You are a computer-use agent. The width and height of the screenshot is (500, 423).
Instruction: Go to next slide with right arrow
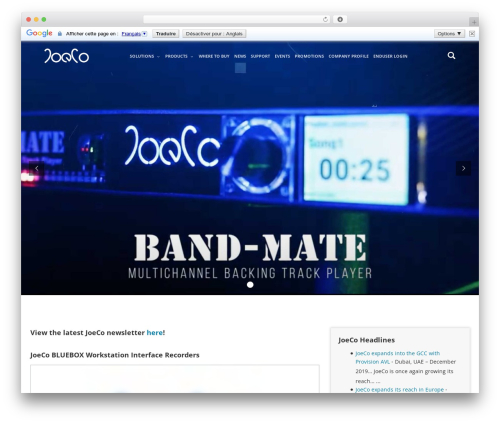pos(463,168)
